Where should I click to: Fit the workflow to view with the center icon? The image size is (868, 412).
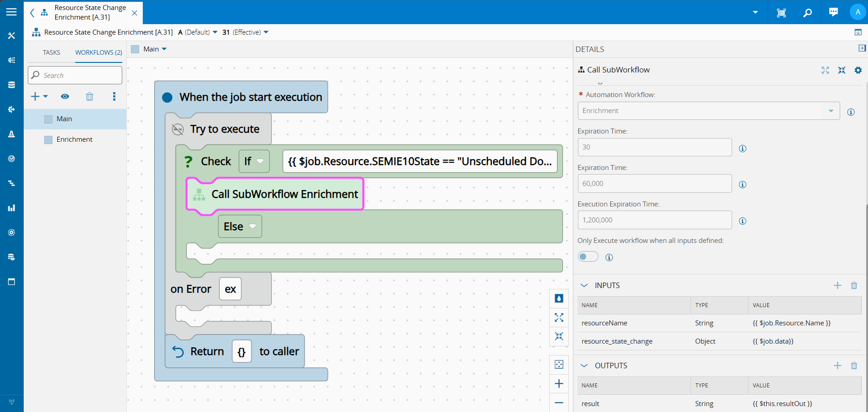[559, 364]
